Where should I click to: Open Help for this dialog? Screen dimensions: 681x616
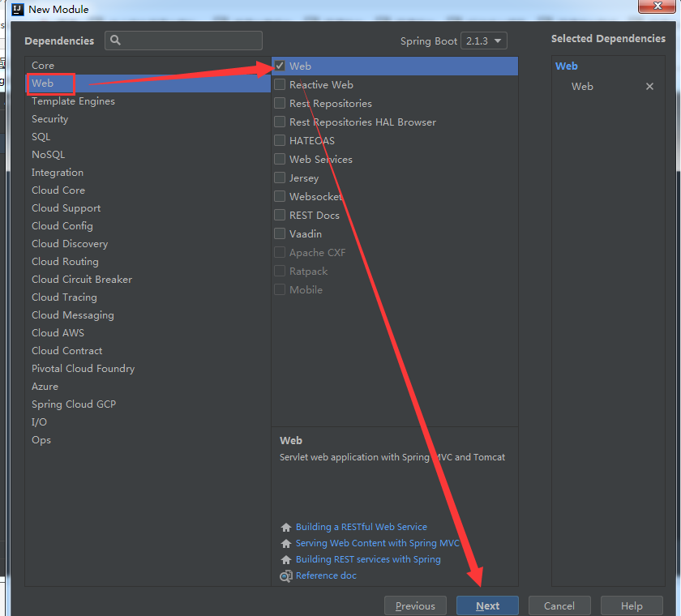632,605
